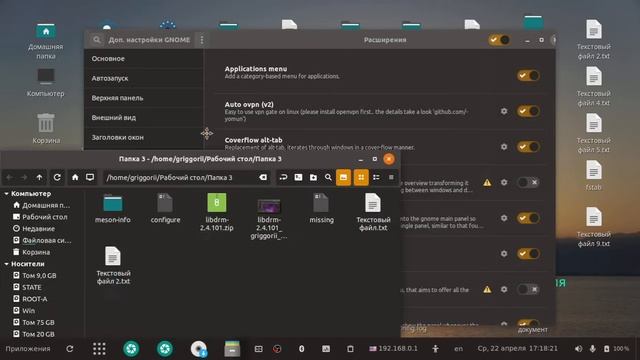
Task: Open Основное tab in Tweaks
Action: click(144, 59)
